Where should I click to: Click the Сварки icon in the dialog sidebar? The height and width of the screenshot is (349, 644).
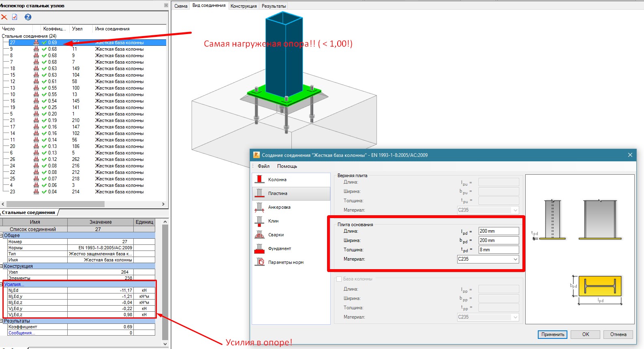click(259, 235)
